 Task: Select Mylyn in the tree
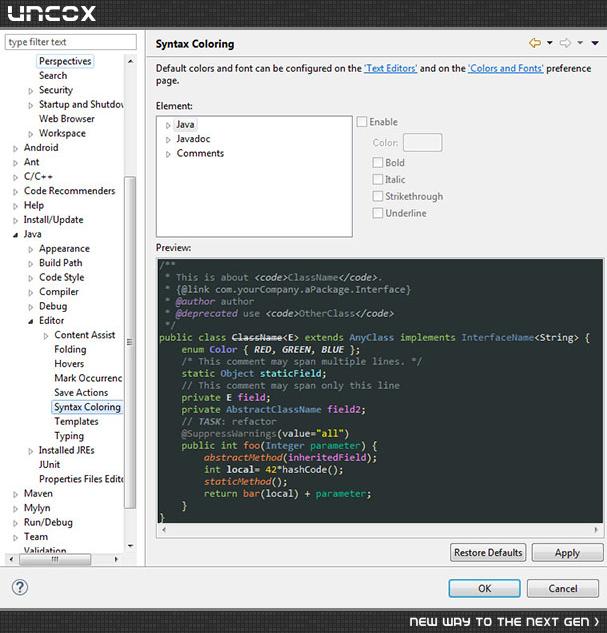(37, 508)
